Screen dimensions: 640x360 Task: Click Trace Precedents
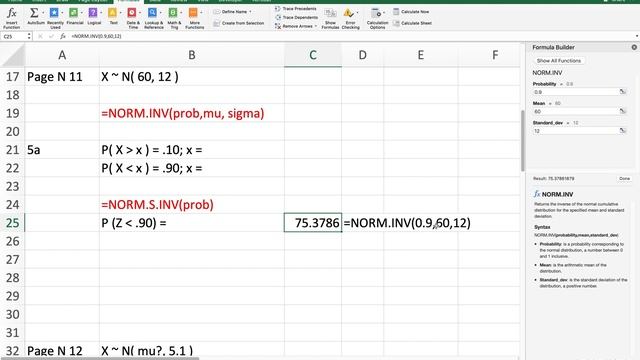(296, 9)
